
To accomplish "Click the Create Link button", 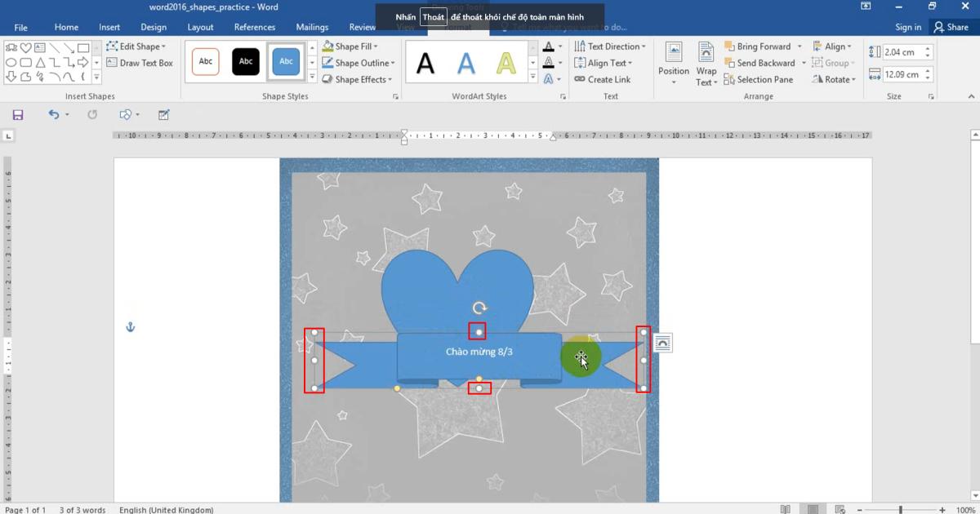I will coord(603,79).
